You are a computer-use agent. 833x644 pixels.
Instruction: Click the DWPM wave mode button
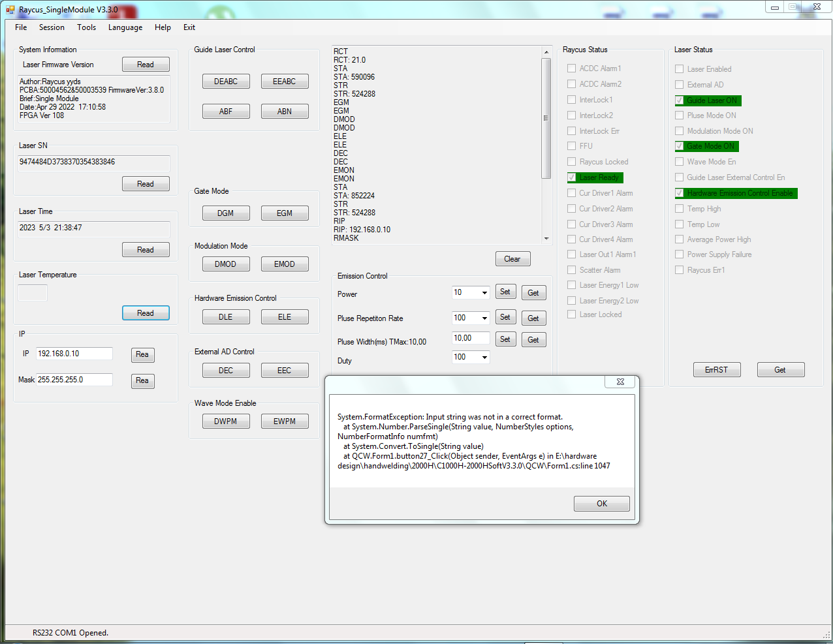226,422
